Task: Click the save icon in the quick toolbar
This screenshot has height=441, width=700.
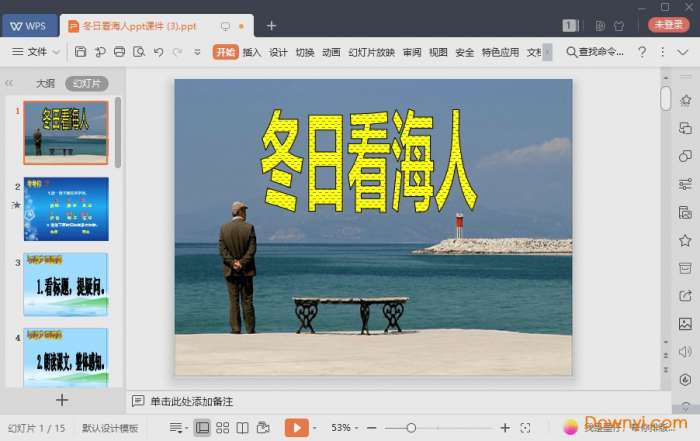Action: (80, 52)
